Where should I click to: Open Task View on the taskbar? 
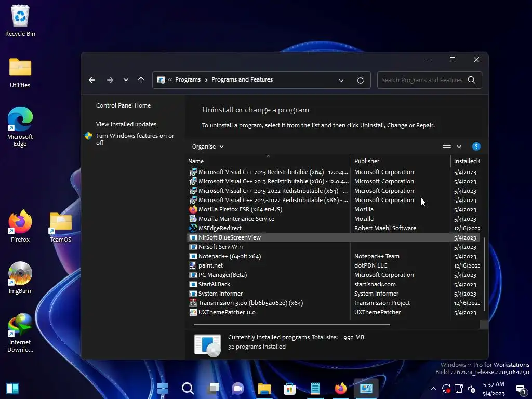[214, 388]
